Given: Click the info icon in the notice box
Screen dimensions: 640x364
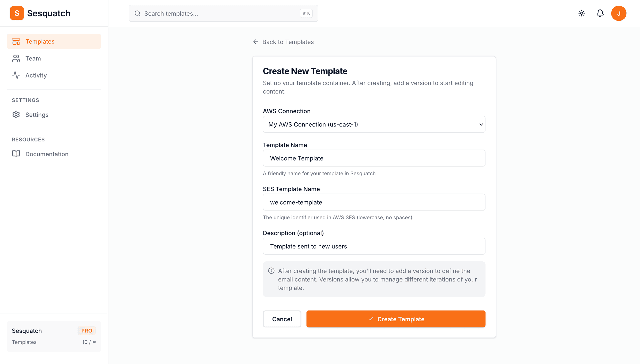Looking at the screenshot, I should (271, 271).
